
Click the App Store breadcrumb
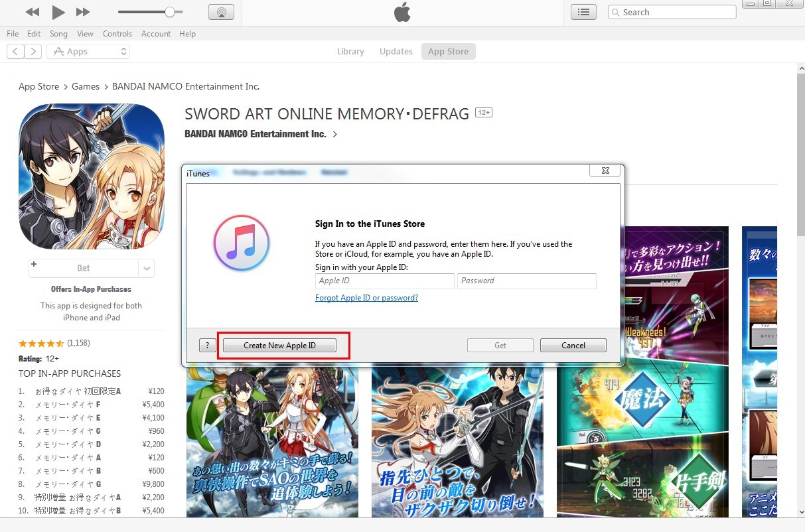pos(38,86)
